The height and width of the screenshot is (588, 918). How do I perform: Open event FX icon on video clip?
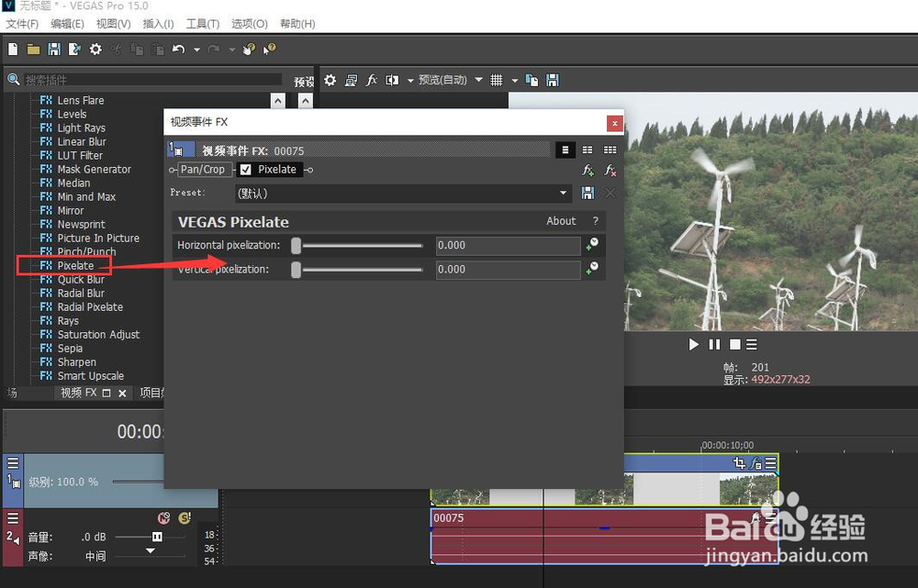(756, 463)
